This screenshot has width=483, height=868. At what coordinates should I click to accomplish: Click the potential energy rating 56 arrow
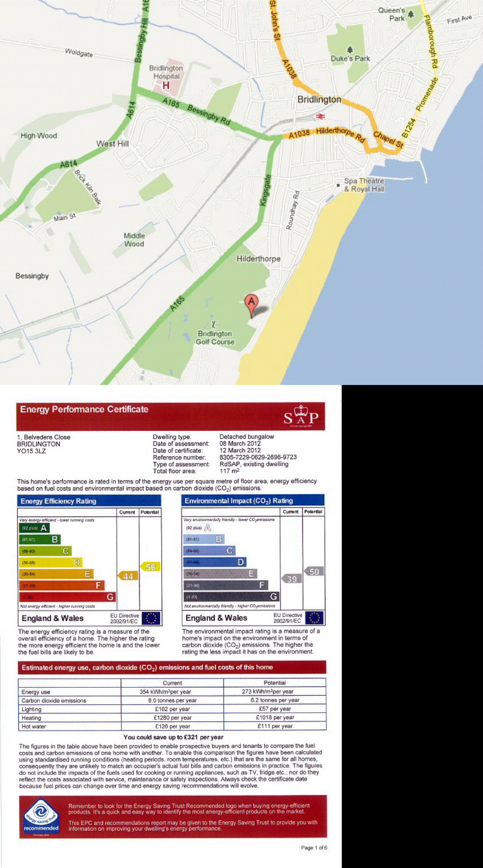click(150, 567)
